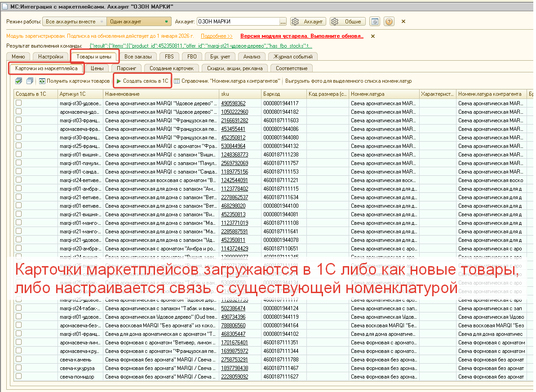
Task: Click the window settings icon beside Общие
Action: tap(374, 22)
